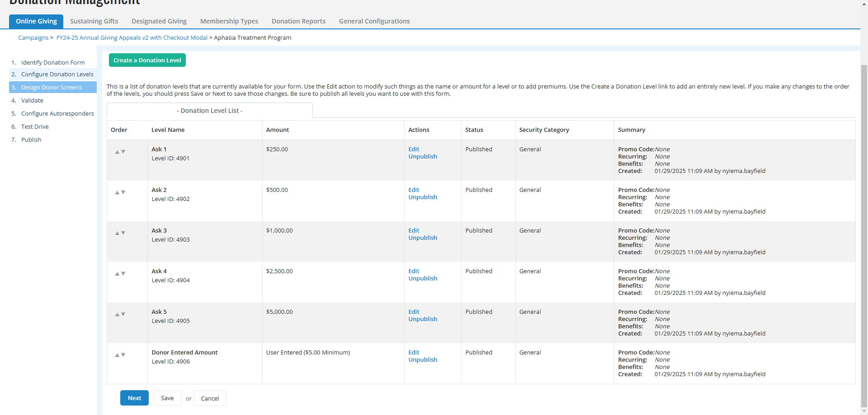868x415 pixels.
Task: Move Ask 3 level down arrow
Action: (123, 233)
